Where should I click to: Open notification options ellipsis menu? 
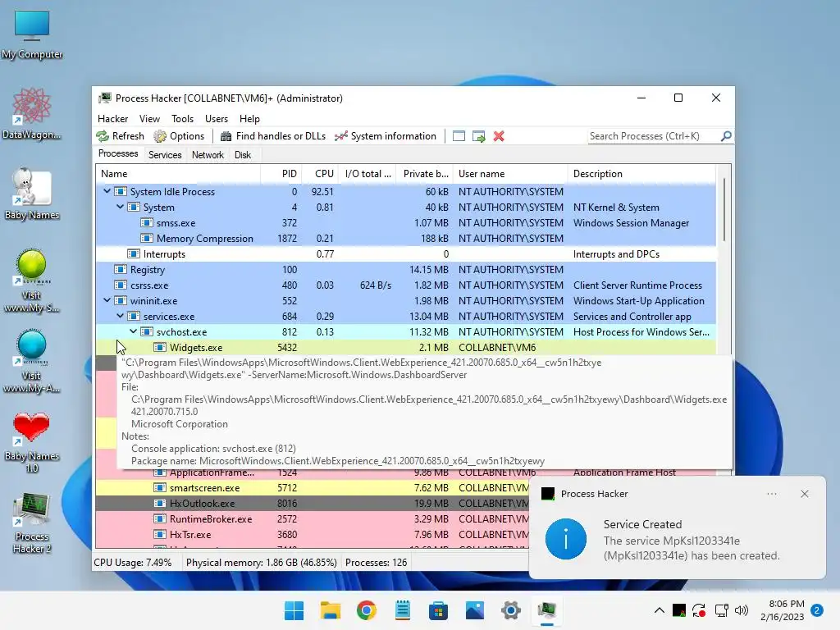pyautogui.click(x=772, y=494)
